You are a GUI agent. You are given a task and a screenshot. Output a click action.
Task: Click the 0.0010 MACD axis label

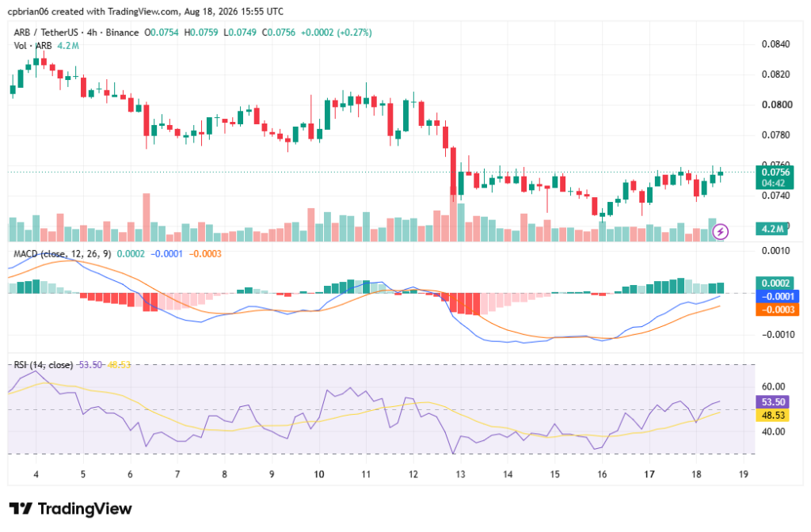pos(776,251)
